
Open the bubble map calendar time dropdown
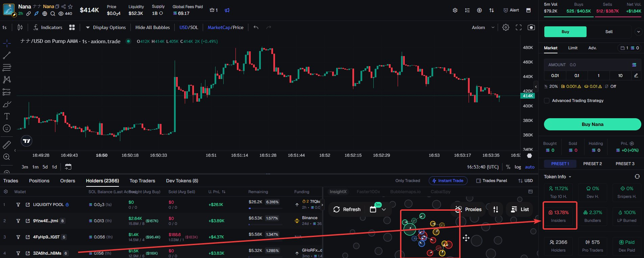[378, 209]
